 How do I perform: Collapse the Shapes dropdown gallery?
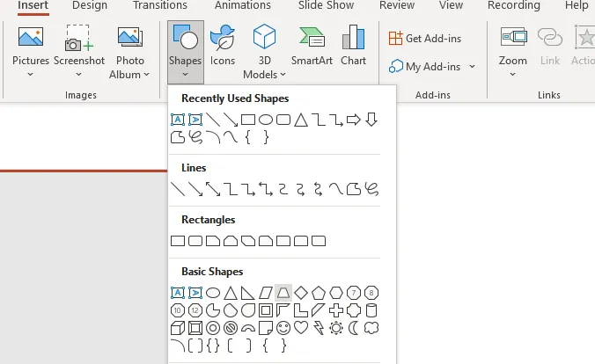(x=185, y=47)
